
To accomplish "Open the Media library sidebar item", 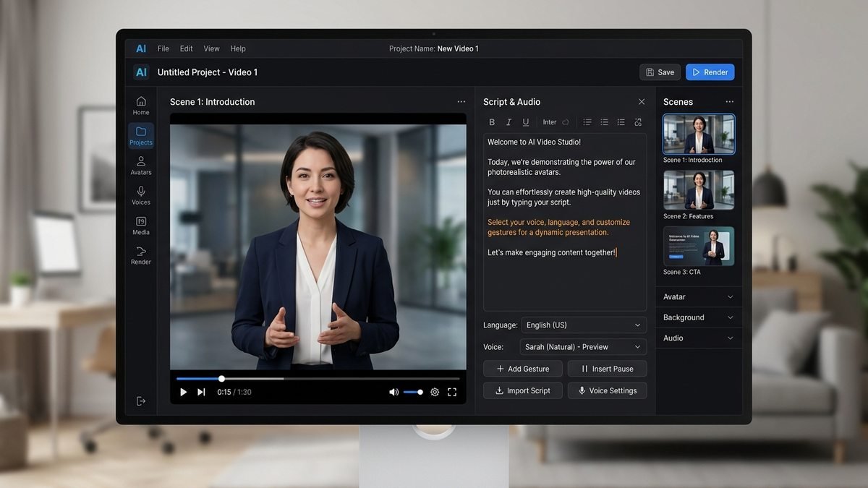I will (141, 226).
